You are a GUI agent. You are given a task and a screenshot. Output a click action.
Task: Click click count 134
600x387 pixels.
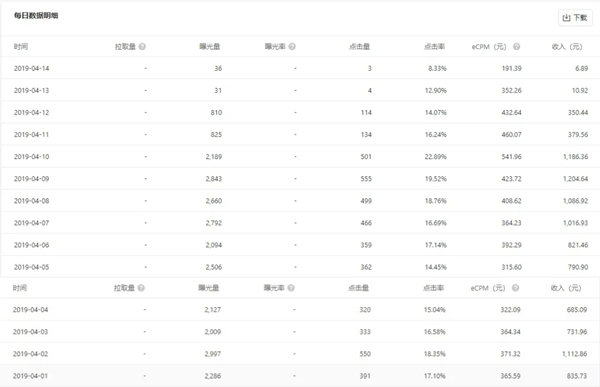[366, 135]
